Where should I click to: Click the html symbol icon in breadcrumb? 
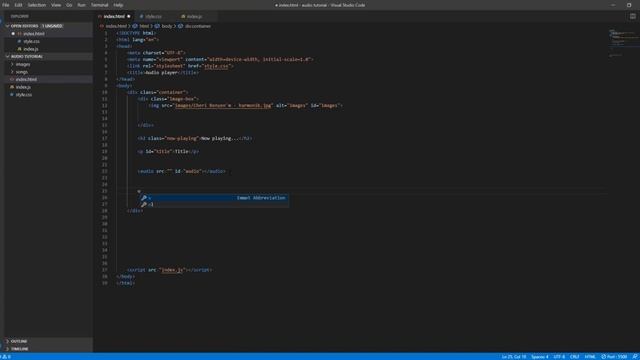click(x=135, y=26)
